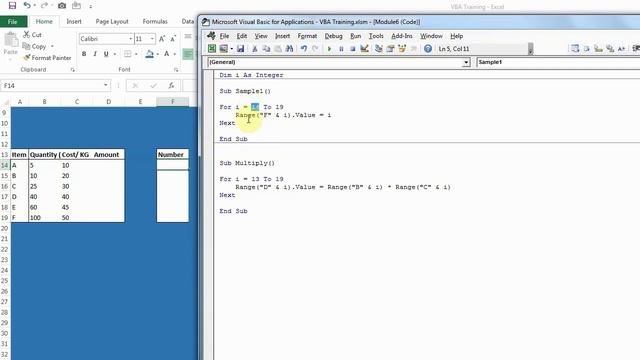This screenshot has height=360, width=640.
Task: Select Format Painter in Excel ribbon
Action: (x=47, y=58)
